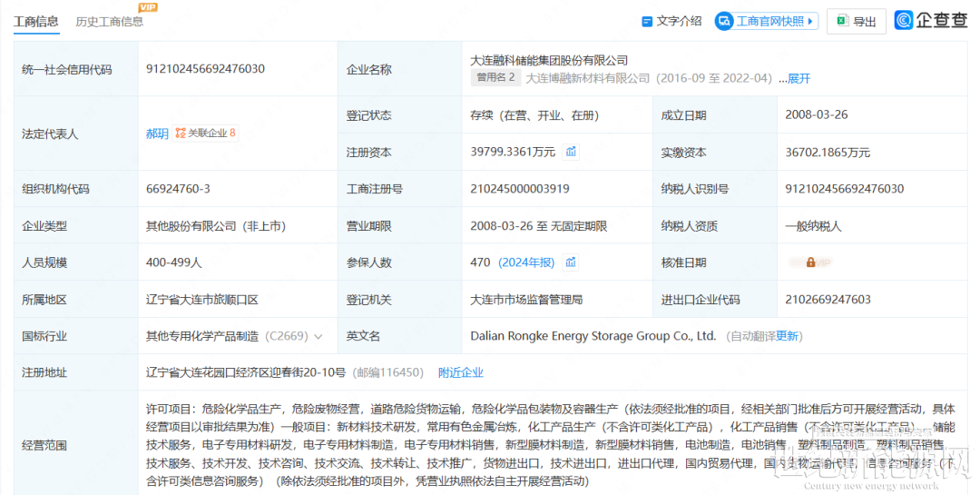Select the credit code 912102456692476030
Viewport: 980px width, 495px height.
click(205, 69)
